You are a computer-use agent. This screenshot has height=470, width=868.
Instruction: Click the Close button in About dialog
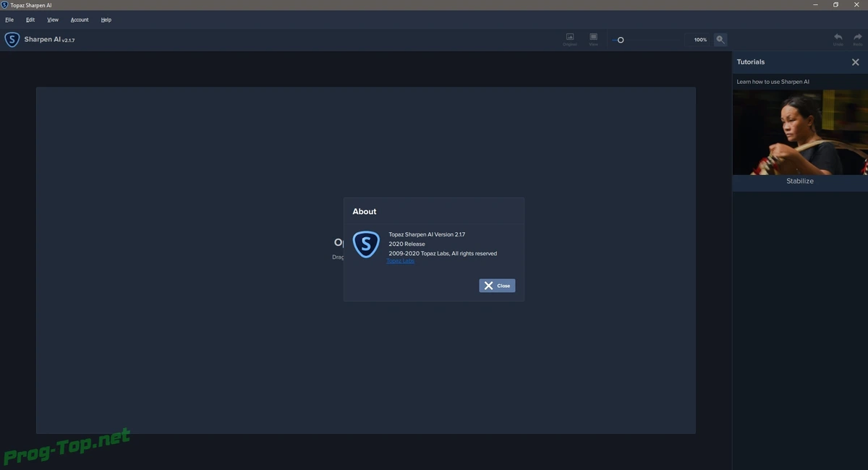pyautogui.click(x=497, y=286)
